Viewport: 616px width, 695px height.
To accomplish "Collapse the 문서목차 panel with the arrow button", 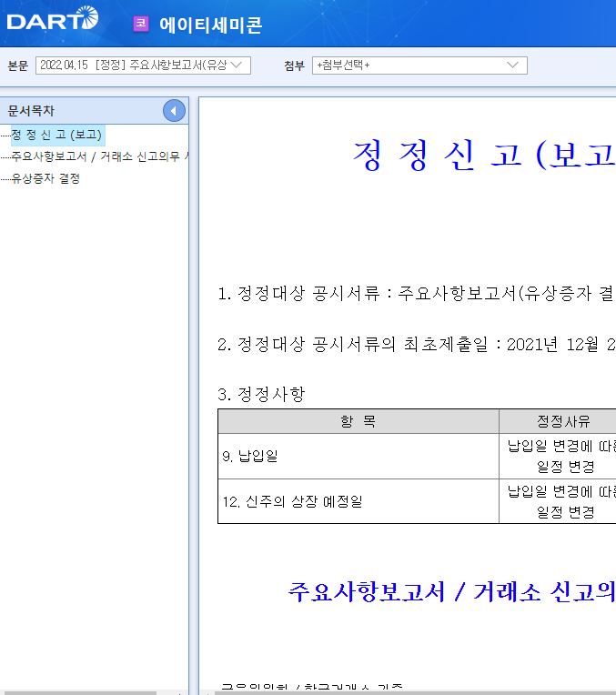I will click(x=174, y=111).
